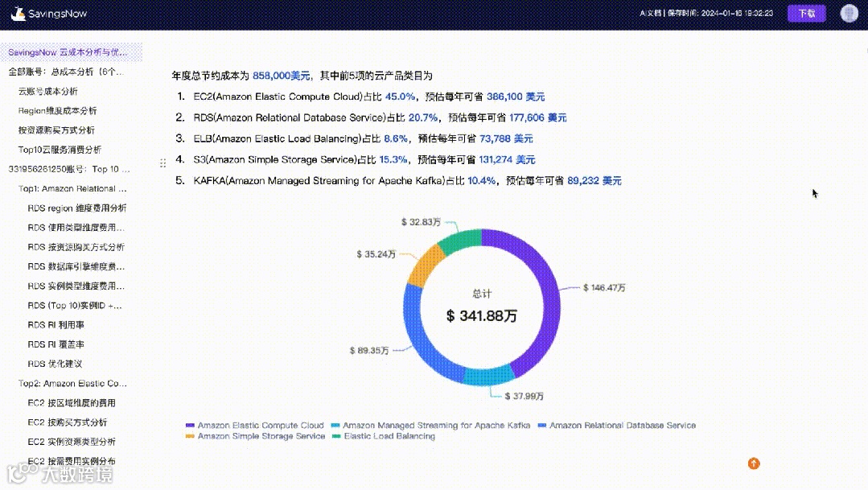Image resolution: width=868 pixels, height=490 pixels.
Task: Click the orange scroll-to-top arrow button
Action: [x=754, y=463]
